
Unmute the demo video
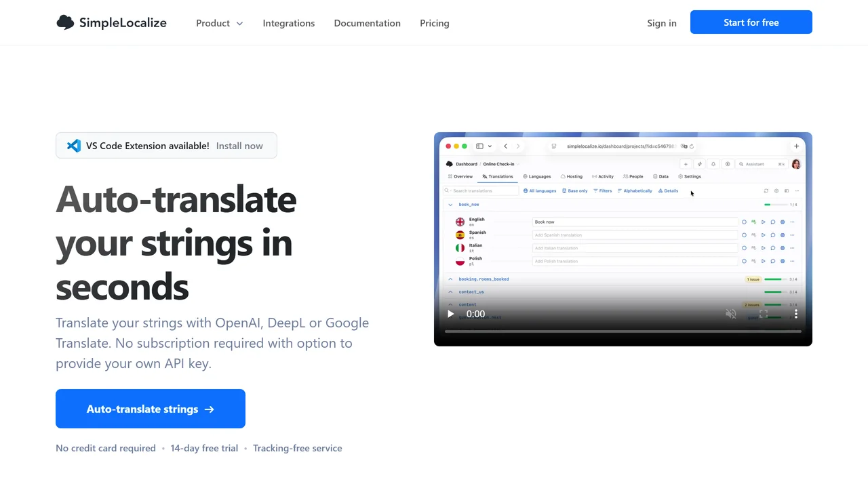point(731,314)
